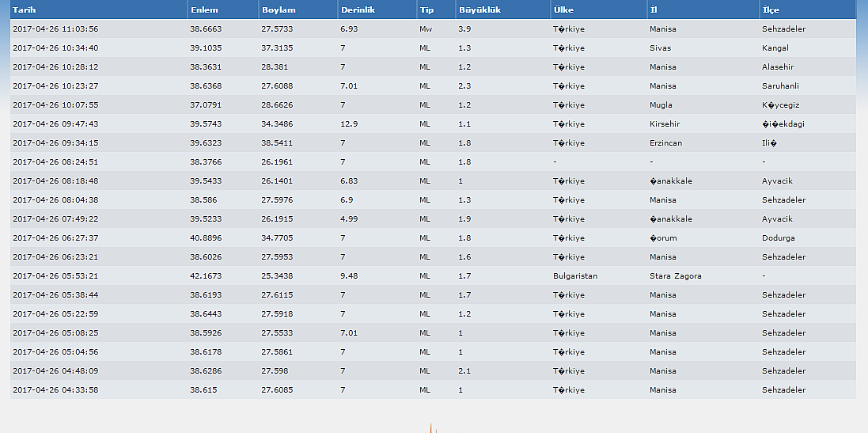Select the date 2017-04-26 06:27:37

click(x=55, y=237)
